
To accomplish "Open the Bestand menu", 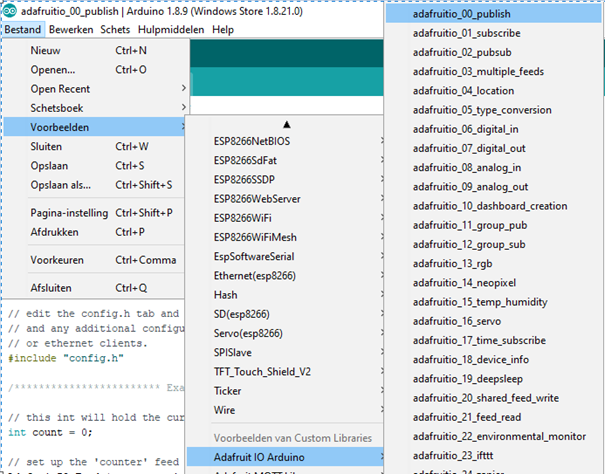I will pyautogui.click(x=22, y=30).
